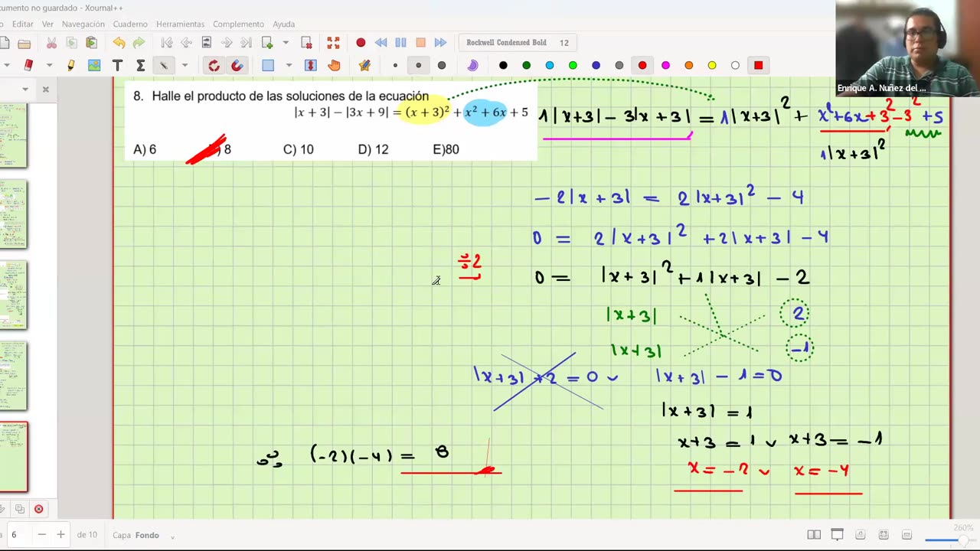Open the drawing type dropdown arrow
The height and width of the screenshot is (551, 980).
pos(185,66)
